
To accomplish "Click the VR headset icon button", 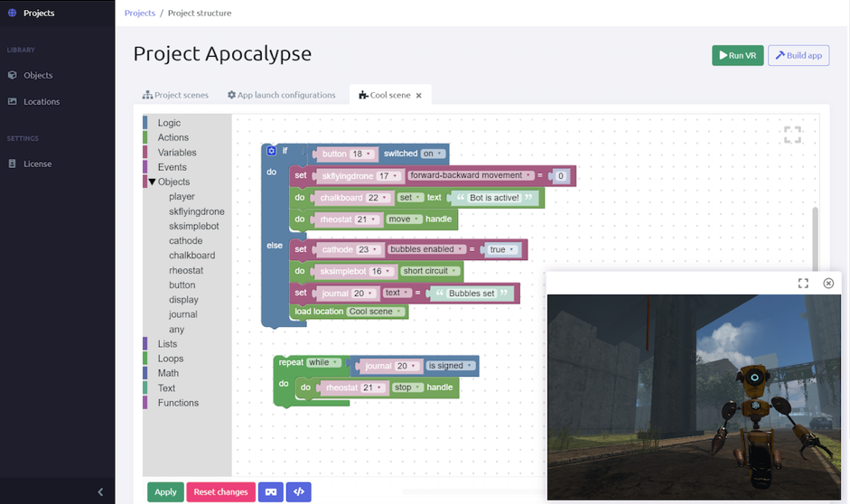I will click(270, 492).
